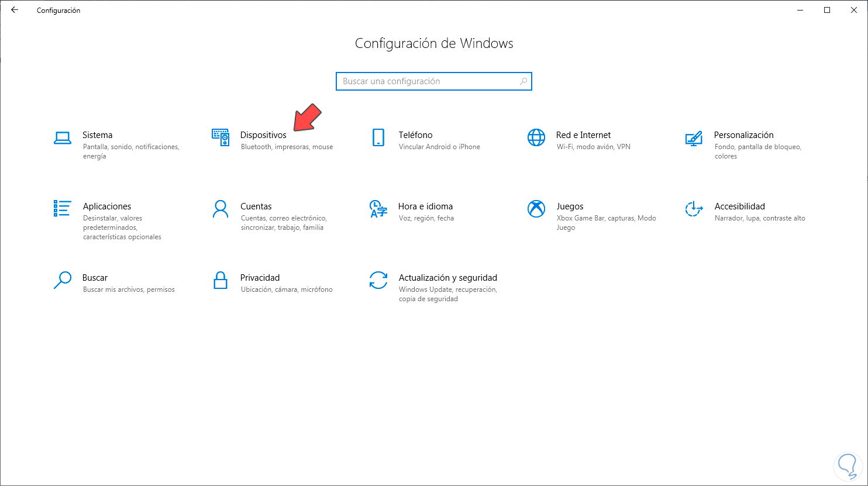Click 'Ubicación, cámara, micrófono' description

(x=287, y=289)
